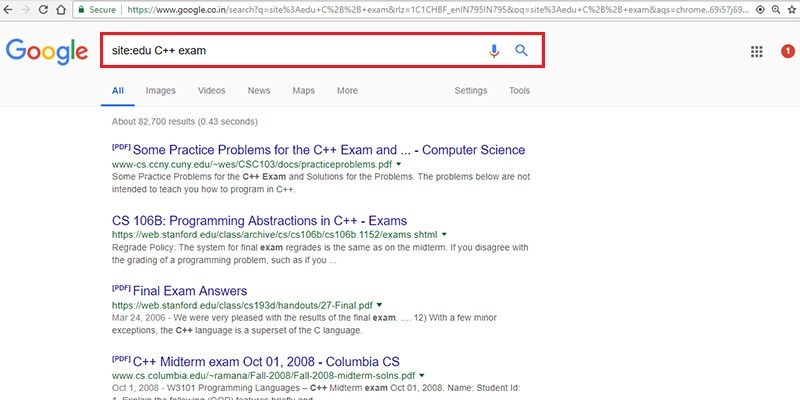Image resolution: width=800 pixels, height=400 pixels.
Task: Expand the arrow beside the 27-Final.pdf URL
Action: tap(380, 304)
